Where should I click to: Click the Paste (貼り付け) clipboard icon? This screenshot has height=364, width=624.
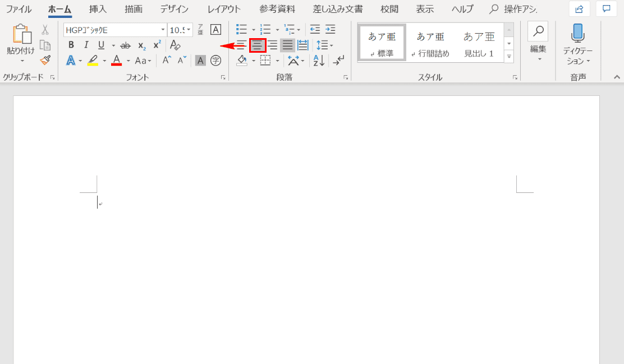(21, 34)
